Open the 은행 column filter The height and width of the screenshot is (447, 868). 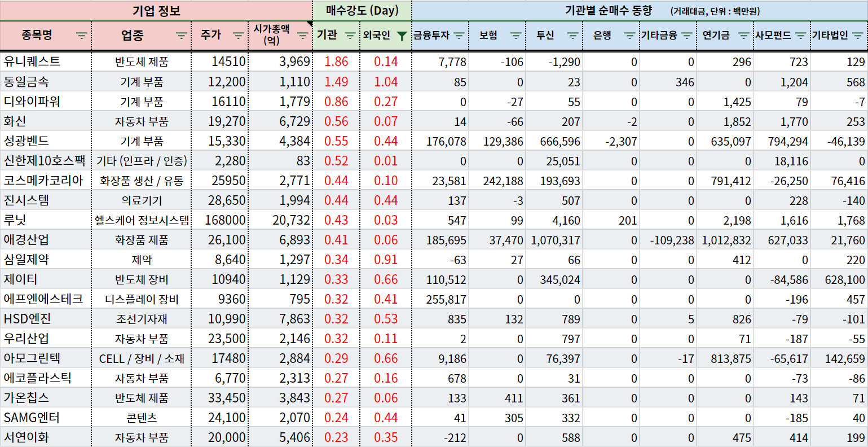630,36
